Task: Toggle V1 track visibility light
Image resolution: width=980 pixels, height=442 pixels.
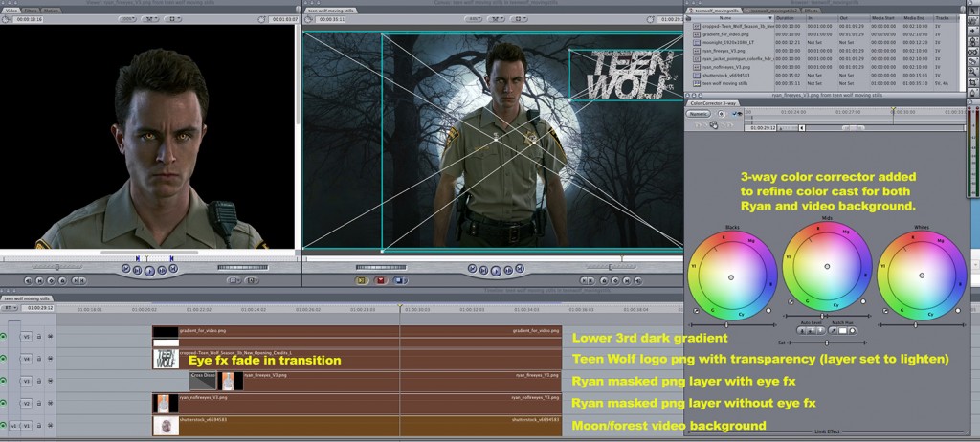Action: tap(3, 425)
